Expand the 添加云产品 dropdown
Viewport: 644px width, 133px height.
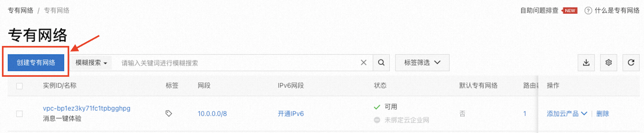[567, 114]
